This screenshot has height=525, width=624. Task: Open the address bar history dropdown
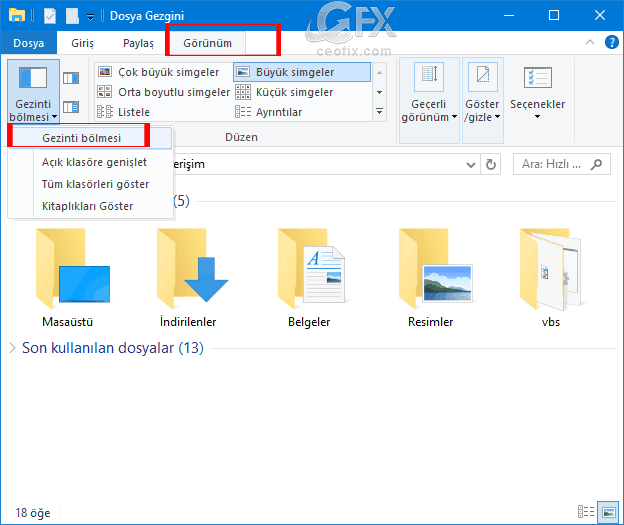[x=471, y=164]
